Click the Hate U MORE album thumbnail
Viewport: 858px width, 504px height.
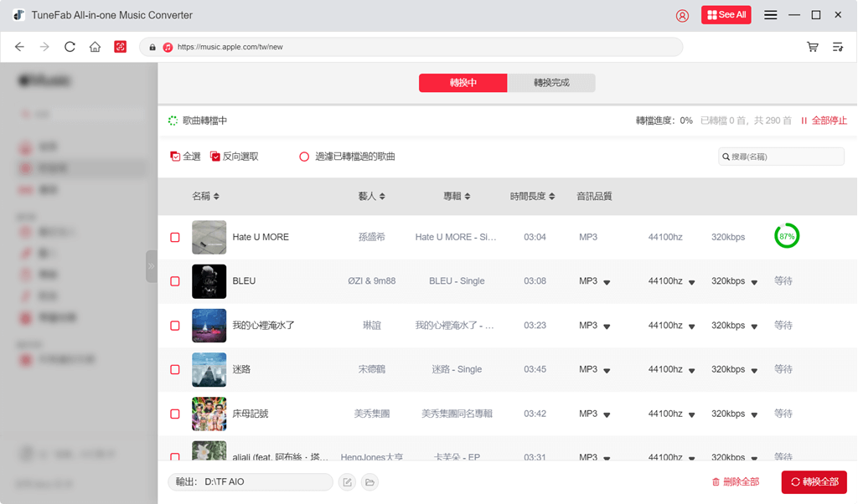209,237
